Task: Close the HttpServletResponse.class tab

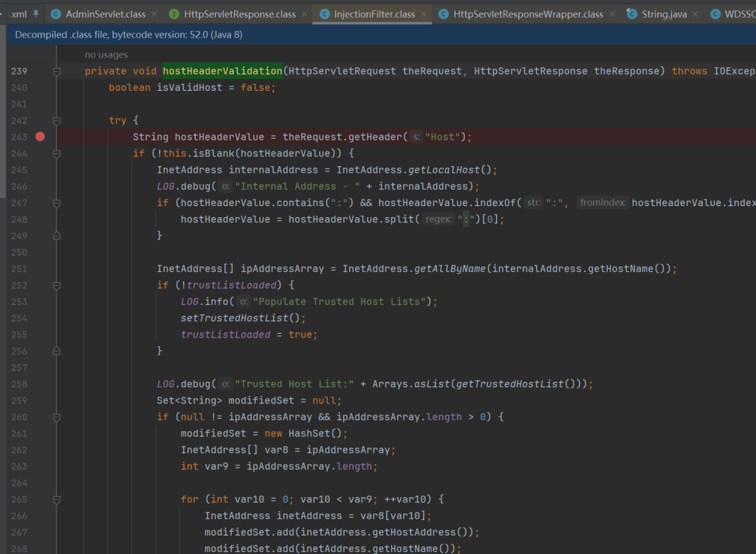Action: pyautogui.click(x=304, y=15)
